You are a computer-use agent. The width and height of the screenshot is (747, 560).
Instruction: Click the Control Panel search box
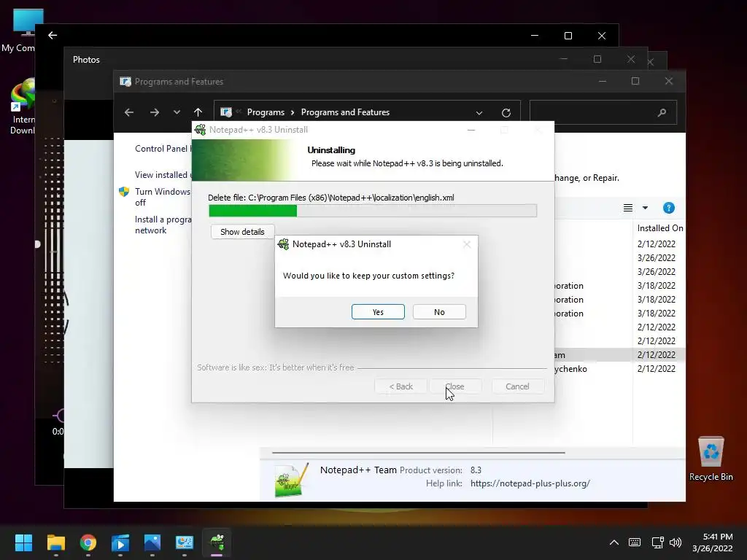(603, 112)
